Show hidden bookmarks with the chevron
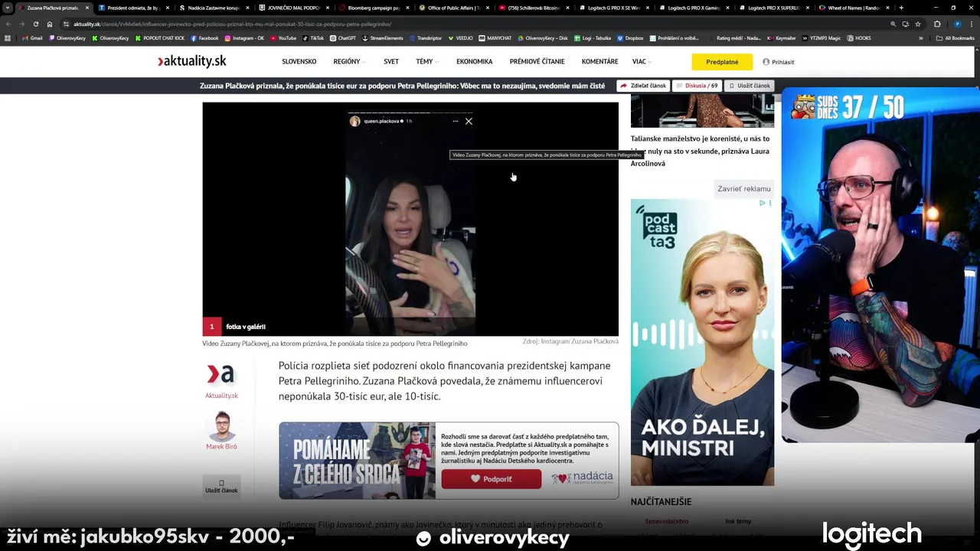Screen dimensions: 980x551 (920, 38)
